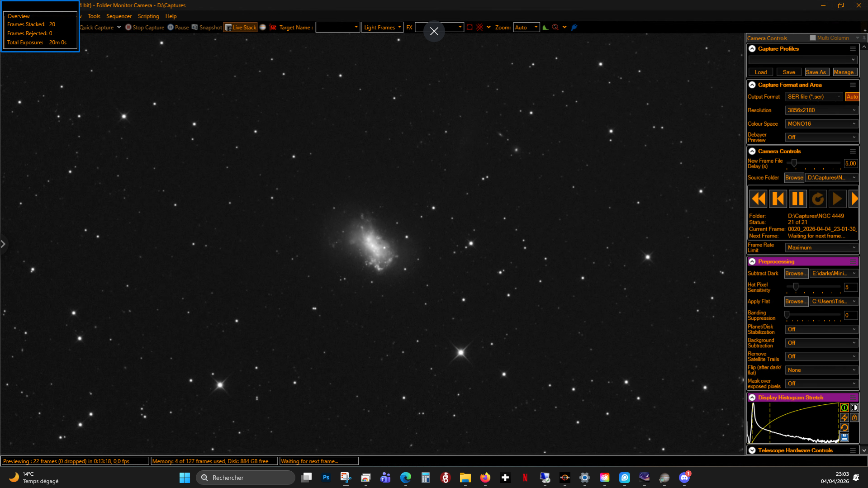Open the Background Subtraction dropdown
The image size is (868, 488).
[x=821, y=343]
